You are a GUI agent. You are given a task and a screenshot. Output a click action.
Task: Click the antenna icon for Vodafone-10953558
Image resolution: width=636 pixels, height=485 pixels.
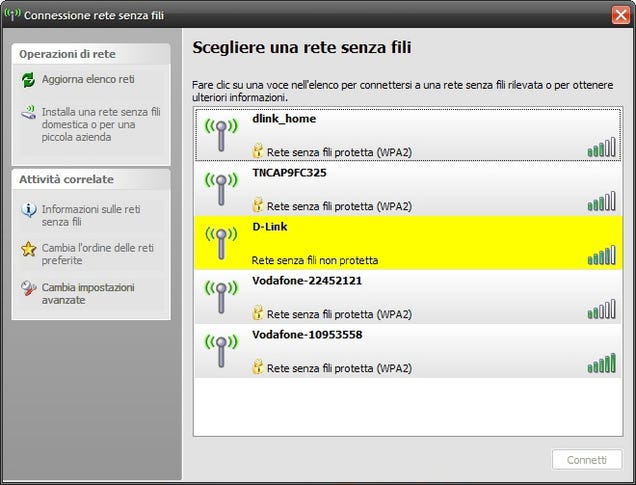coord(221,351)
